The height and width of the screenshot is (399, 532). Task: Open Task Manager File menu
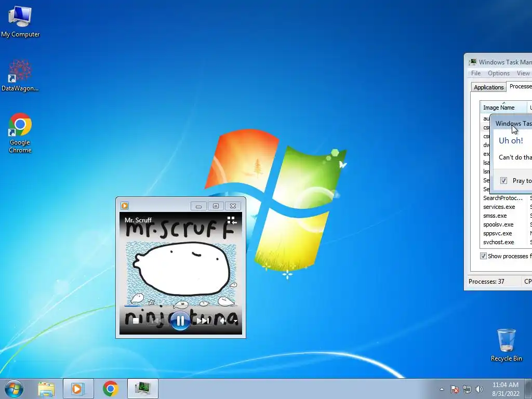[476, 73]
